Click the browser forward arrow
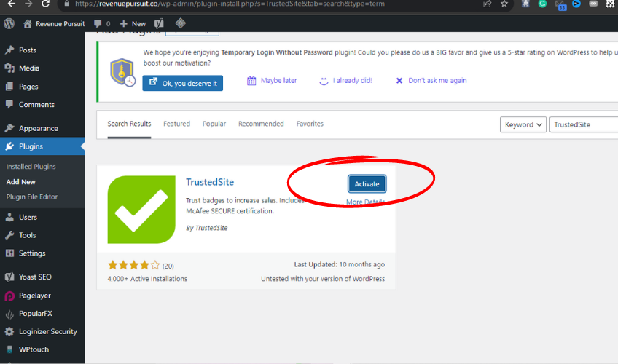This screenshot has width=618, height=364. pyautogui.click(x=28, y=4)
